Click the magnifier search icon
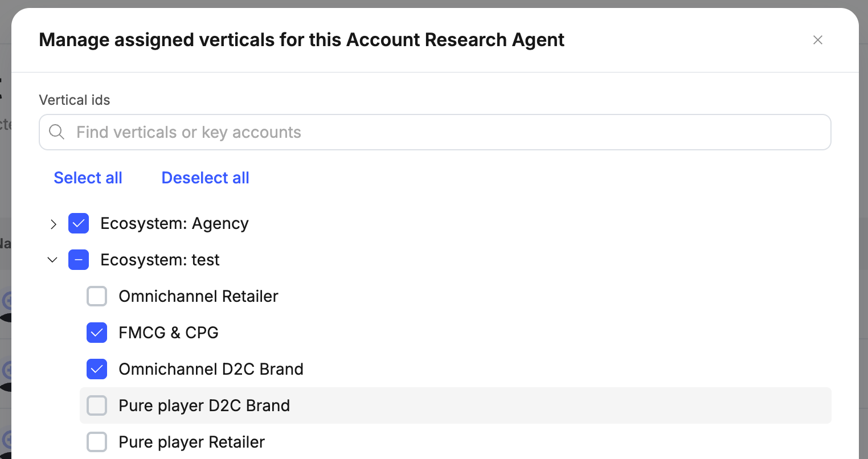This screenshot has width=868, height=459. tap(56, 132)
